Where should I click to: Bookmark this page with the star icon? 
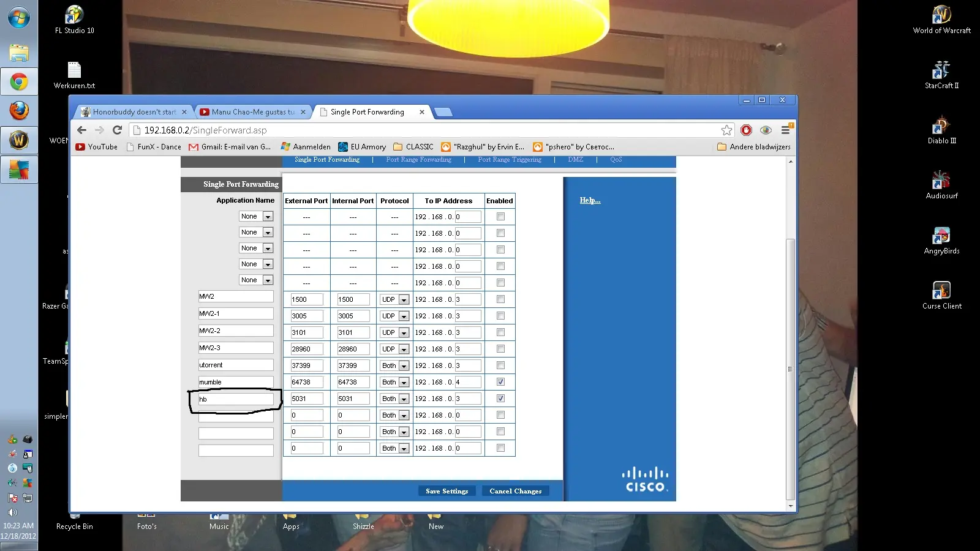pyautogui.click(x=726, y=130)
